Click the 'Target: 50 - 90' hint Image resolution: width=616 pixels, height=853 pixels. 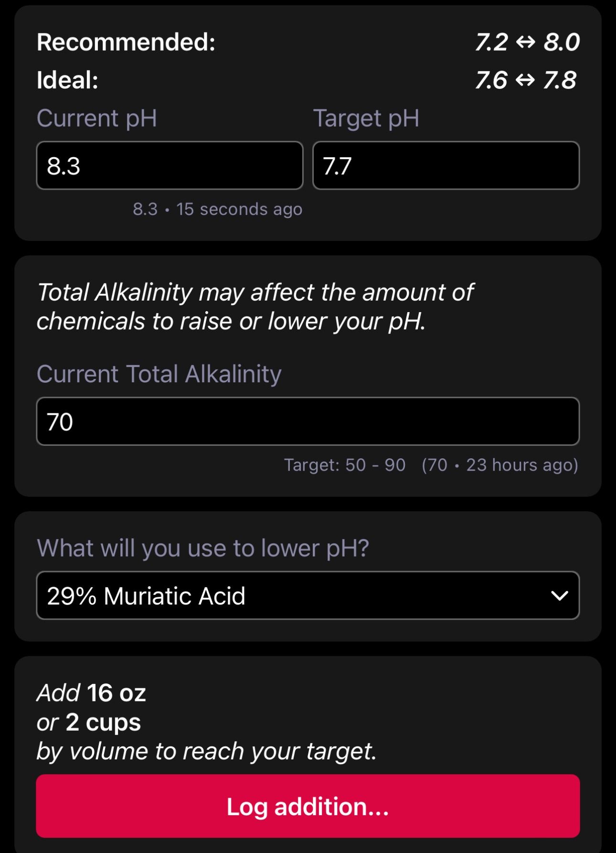click(345, 465)
